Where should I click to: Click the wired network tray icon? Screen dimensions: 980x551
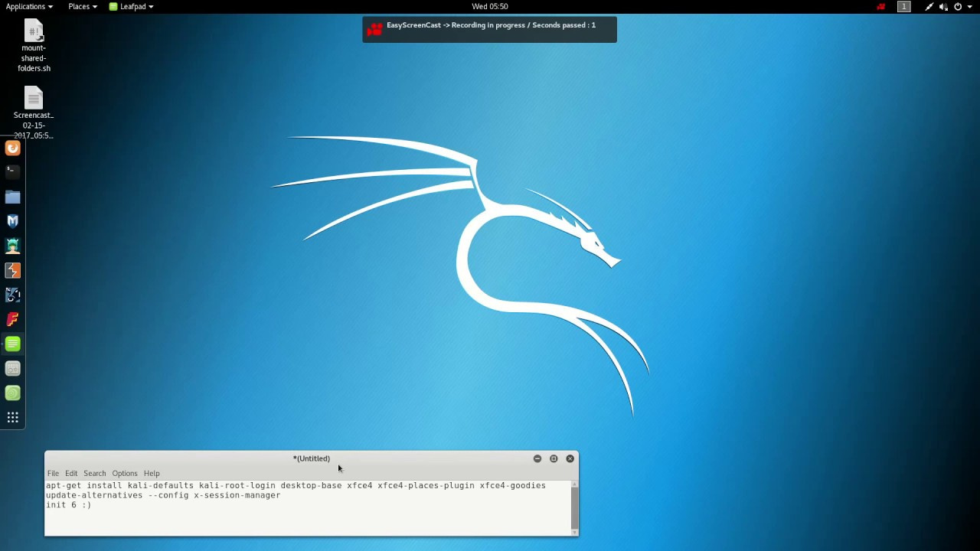[929, 6]
